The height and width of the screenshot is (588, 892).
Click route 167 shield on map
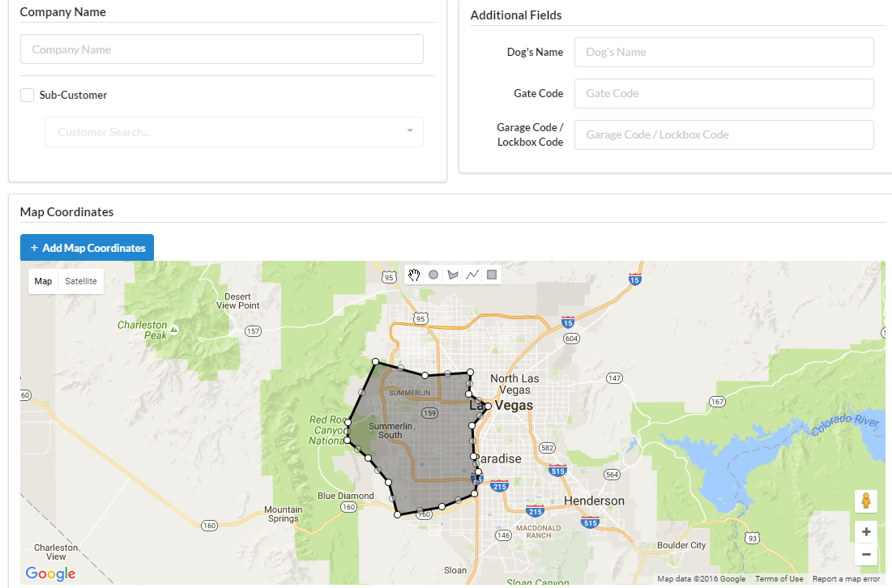click(717, 402)
